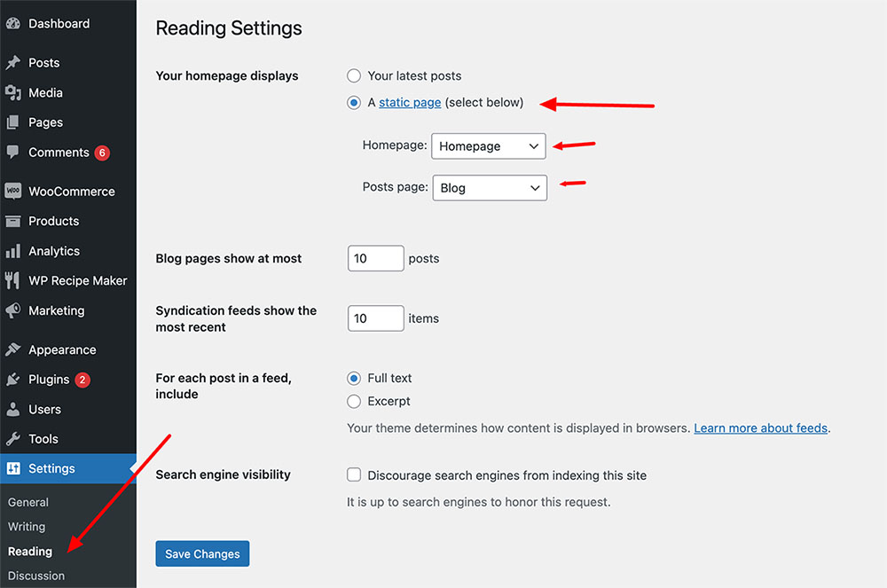
Task: Click the Dashboard gauge icon
Action: 13,24
